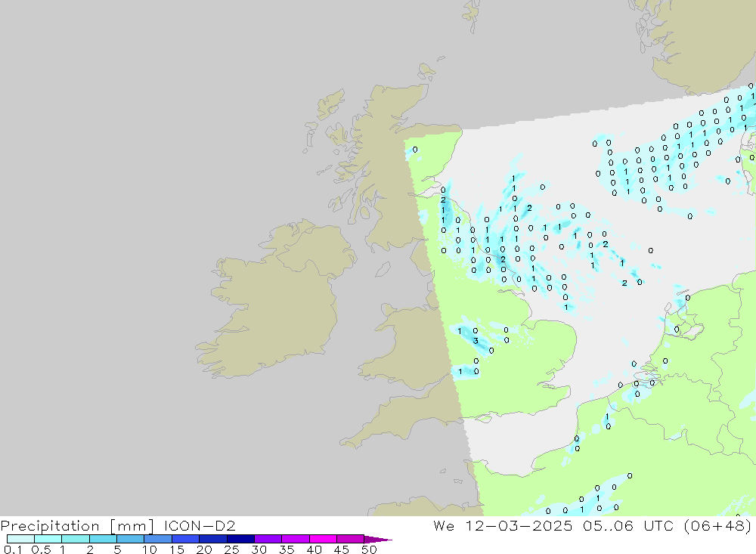
Task: Click the 'We 12-03-2025' date text
Action: [503, 525]
